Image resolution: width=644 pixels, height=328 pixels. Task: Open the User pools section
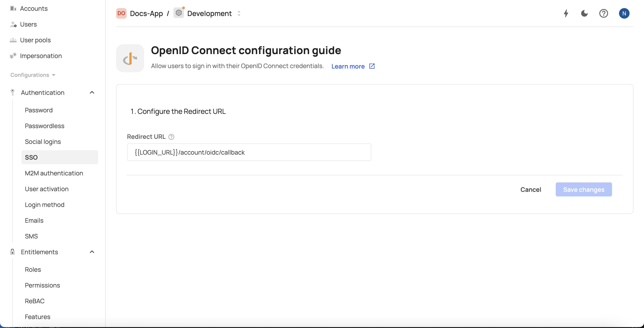35,40
